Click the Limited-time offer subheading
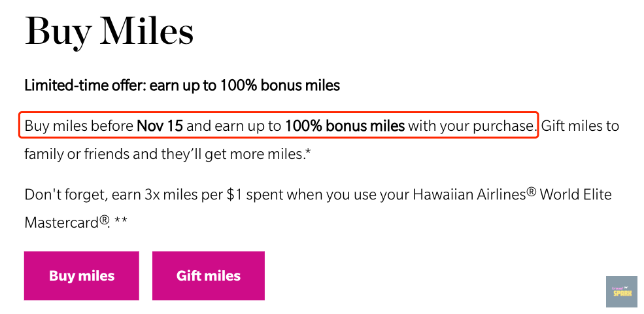This screenshot has width=644, height=314. pyautogui.click(x=182, y=85)
